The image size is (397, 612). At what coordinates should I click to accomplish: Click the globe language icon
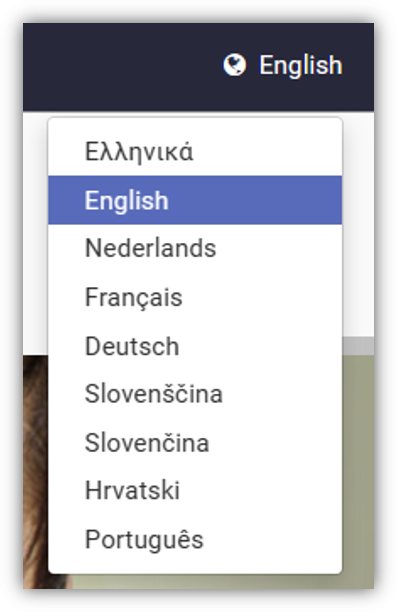click(234, 65)
